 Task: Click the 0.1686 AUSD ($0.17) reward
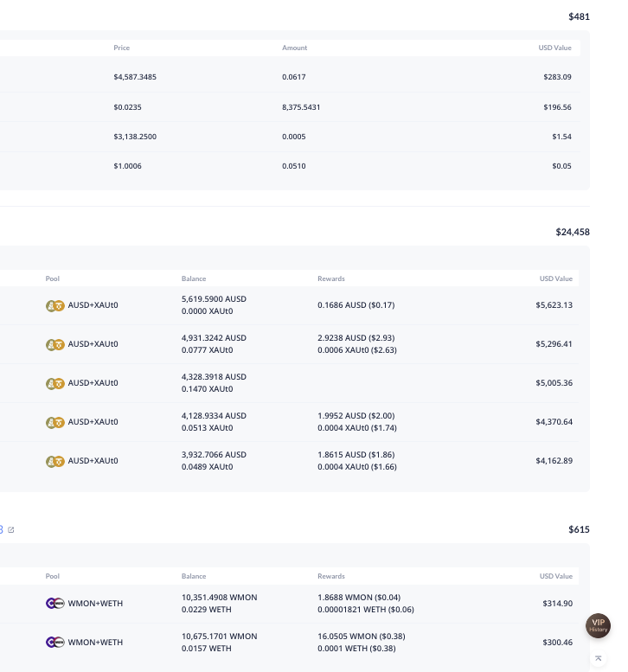(356, 305)
